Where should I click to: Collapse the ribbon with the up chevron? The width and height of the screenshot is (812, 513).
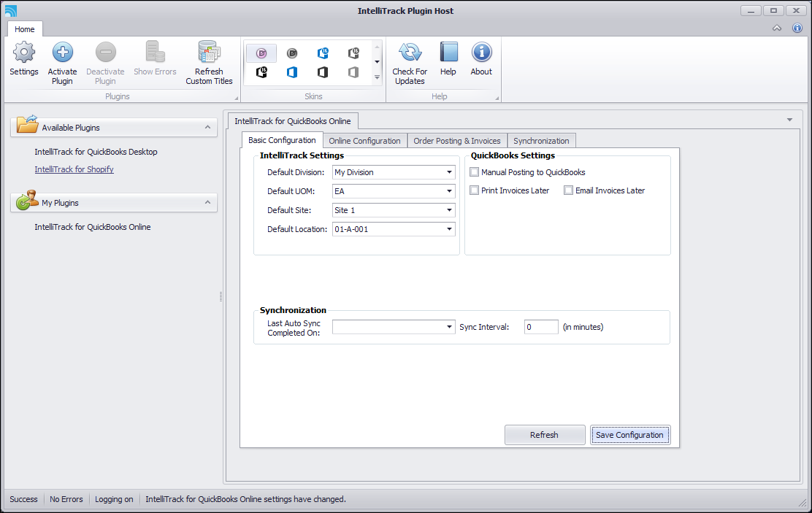point(777,28)
